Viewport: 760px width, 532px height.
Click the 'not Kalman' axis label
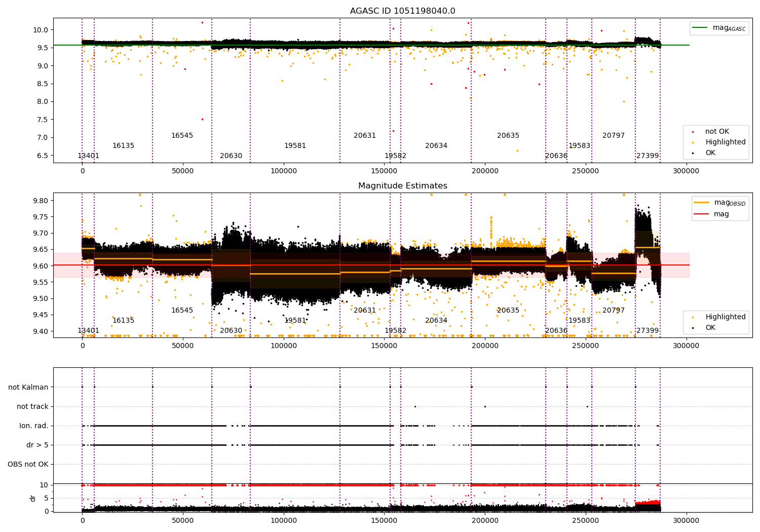tap(28, 387)
